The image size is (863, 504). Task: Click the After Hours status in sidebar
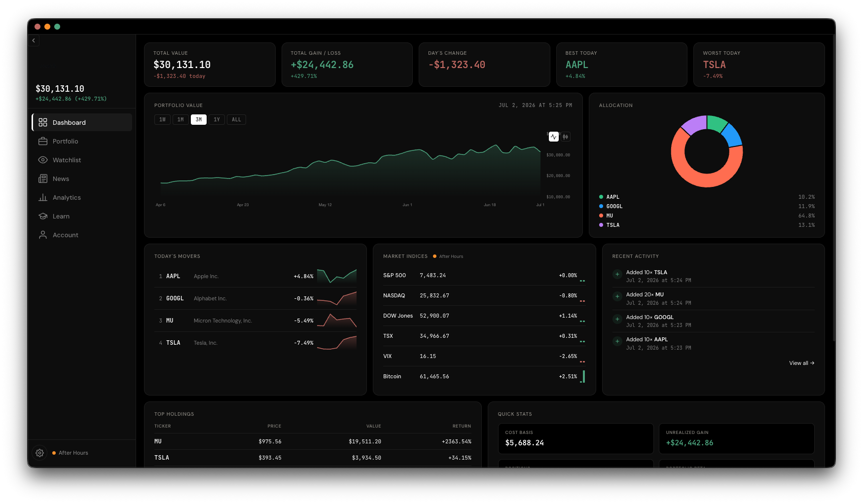point(70,453)
